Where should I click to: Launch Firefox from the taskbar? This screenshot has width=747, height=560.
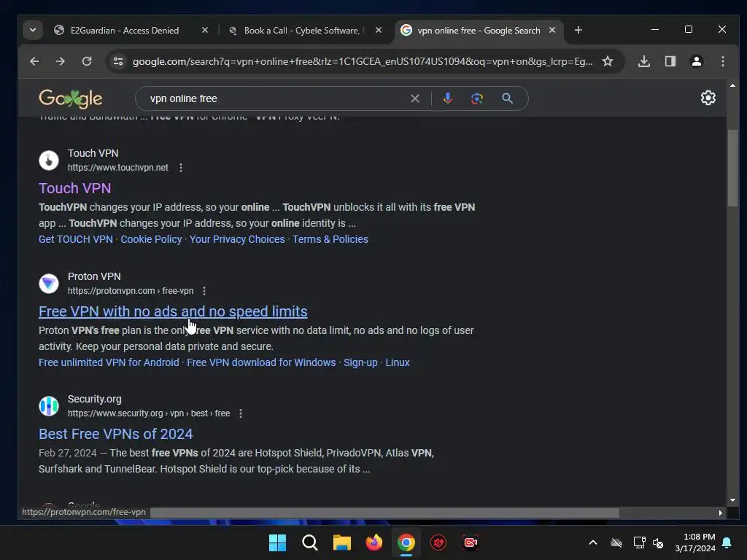pyautogui.click(x=374, y=542)
